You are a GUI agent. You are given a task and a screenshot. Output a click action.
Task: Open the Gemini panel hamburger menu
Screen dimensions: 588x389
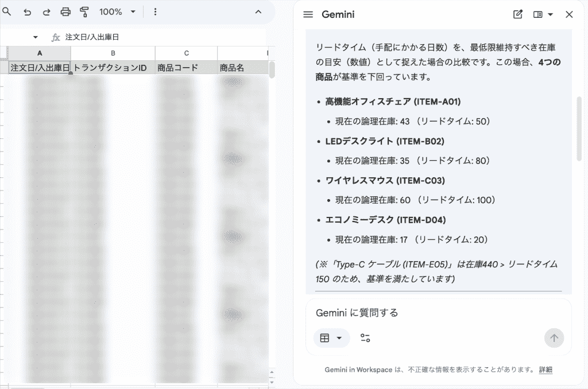tap(308, 14)
